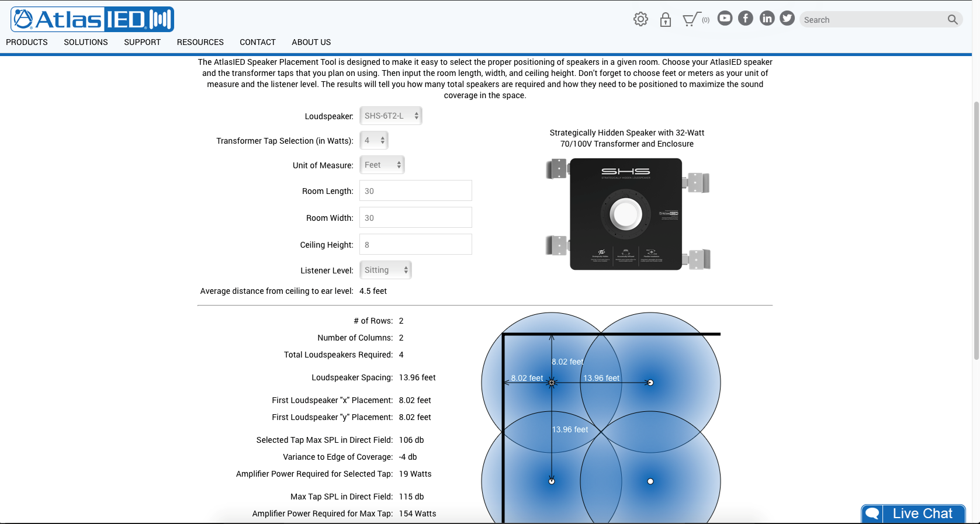Open the ABOUT US menu

[x=311, y=42]
